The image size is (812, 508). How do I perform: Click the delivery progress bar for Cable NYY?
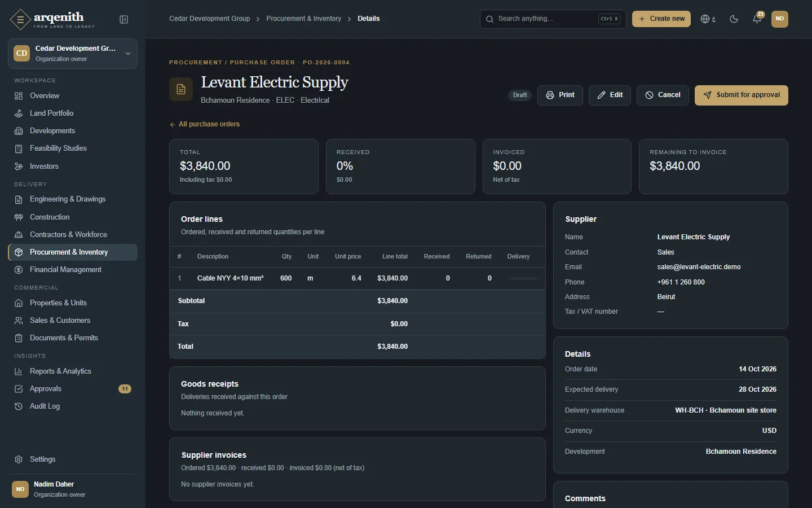point(522,278)
